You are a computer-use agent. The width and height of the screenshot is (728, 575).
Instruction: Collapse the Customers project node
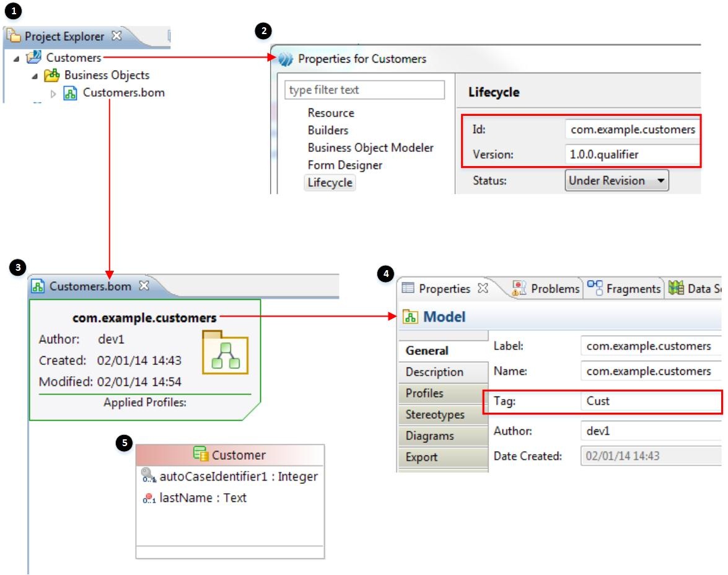click(x=17, y=58)
